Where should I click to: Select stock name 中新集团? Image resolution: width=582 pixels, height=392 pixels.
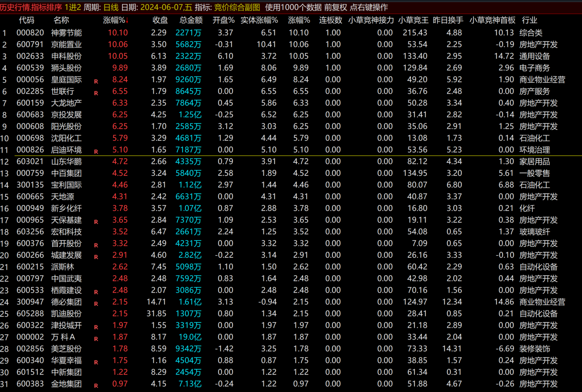(x=66, y=372)
